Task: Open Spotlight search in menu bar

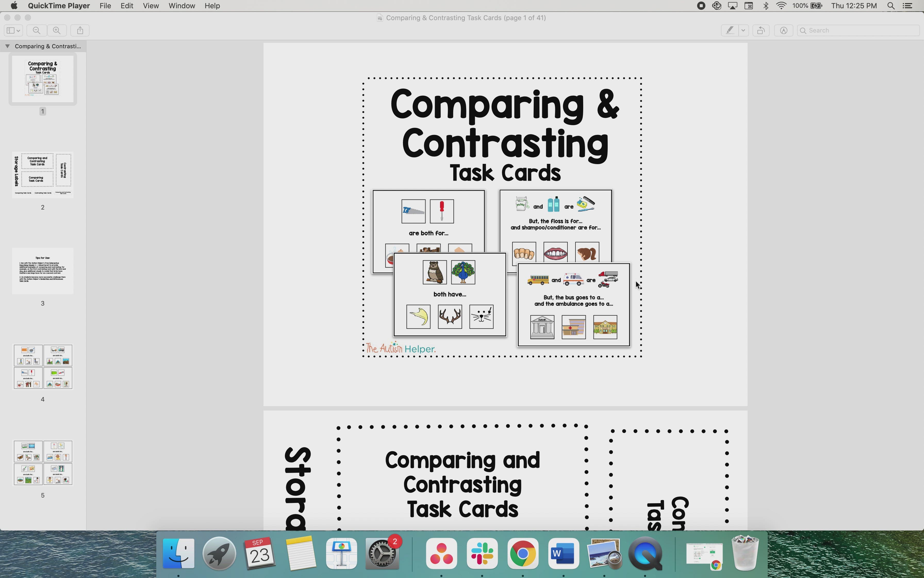Action: click(891, 6)
